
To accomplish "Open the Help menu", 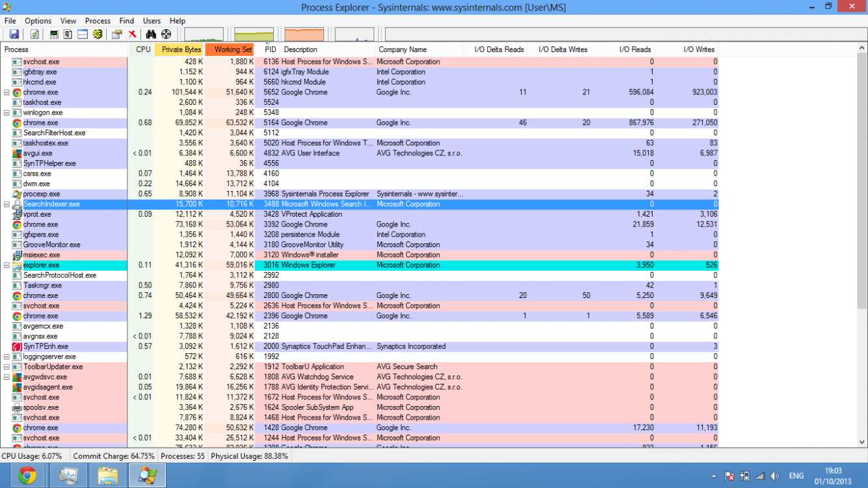I will [x=177, y=21].
